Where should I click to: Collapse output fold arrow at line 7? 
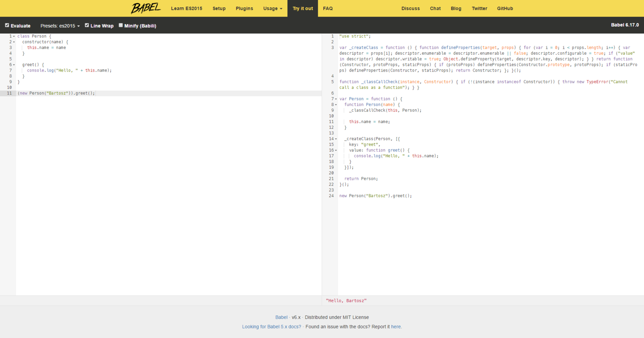click(336, 99)
